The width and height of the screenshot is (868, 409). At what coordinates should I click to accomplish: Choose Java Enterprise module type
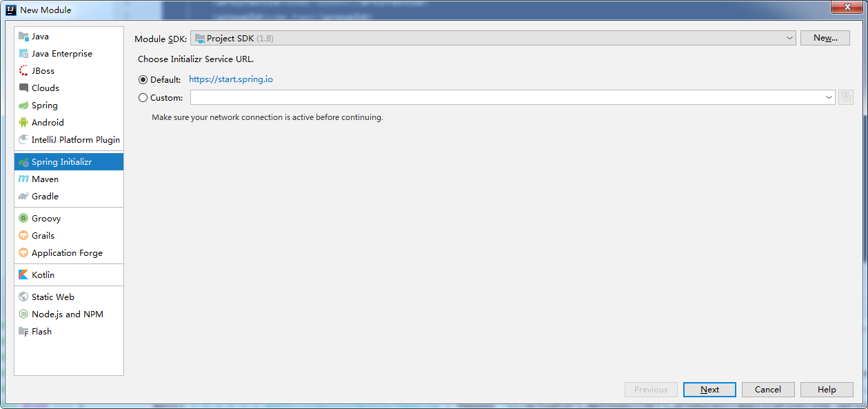click(69, 54)
